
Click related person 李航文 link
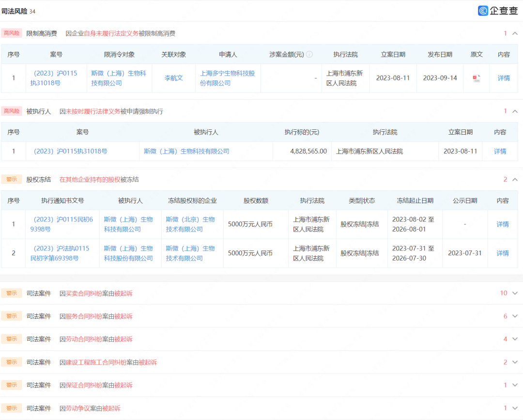[x=173, y=78]
